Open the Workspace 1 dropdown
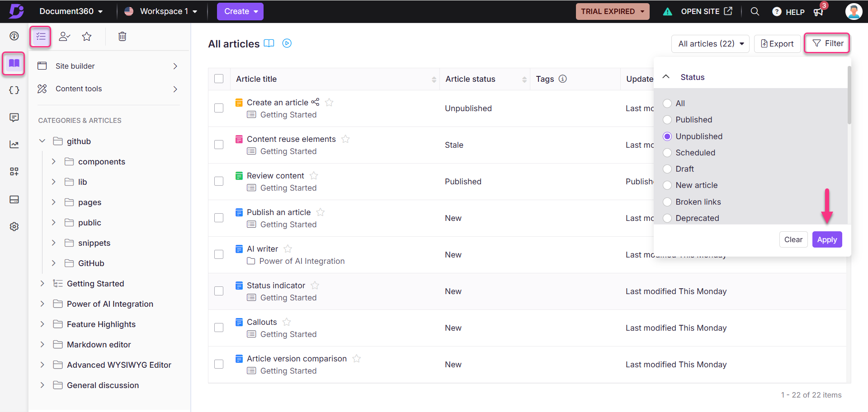 click(x=161, y=11)
